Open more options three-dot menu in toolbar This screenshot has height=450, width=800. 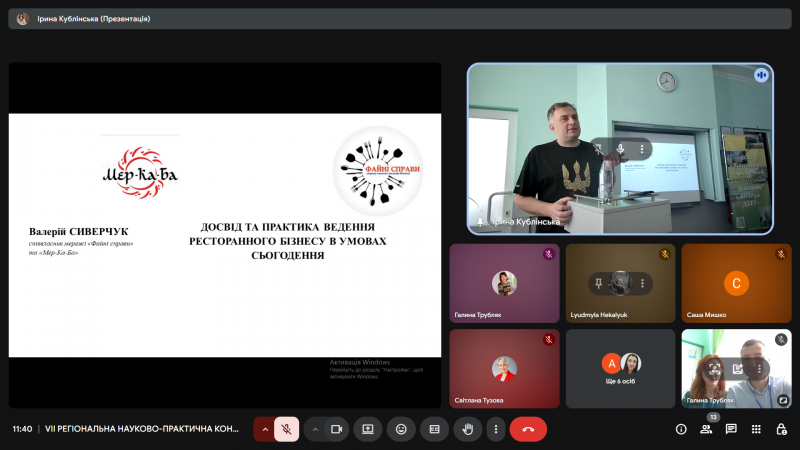(496, 429)
